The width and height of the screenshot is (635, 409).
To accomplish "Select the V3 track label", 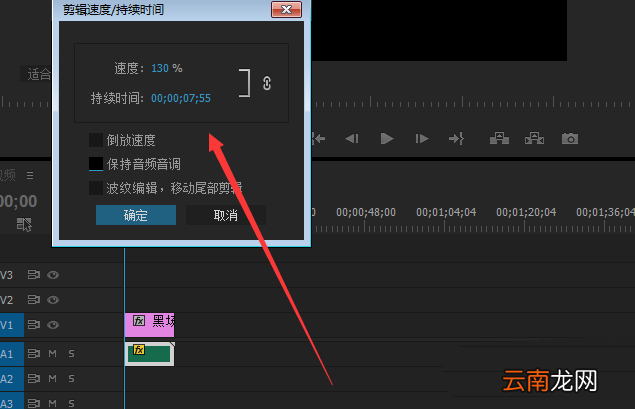I will pos(6,275).
